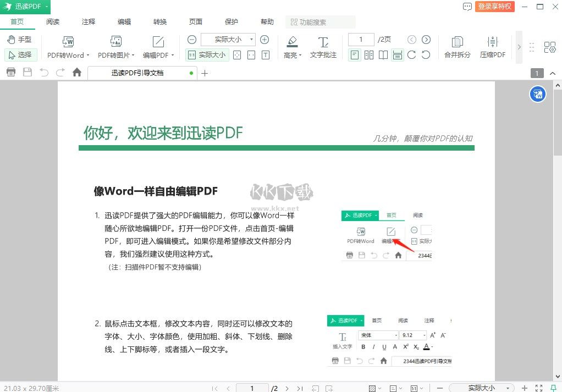The image size is (562, 392).
Task: Click the 登录享特权 login button
Action: coord(494,7)
